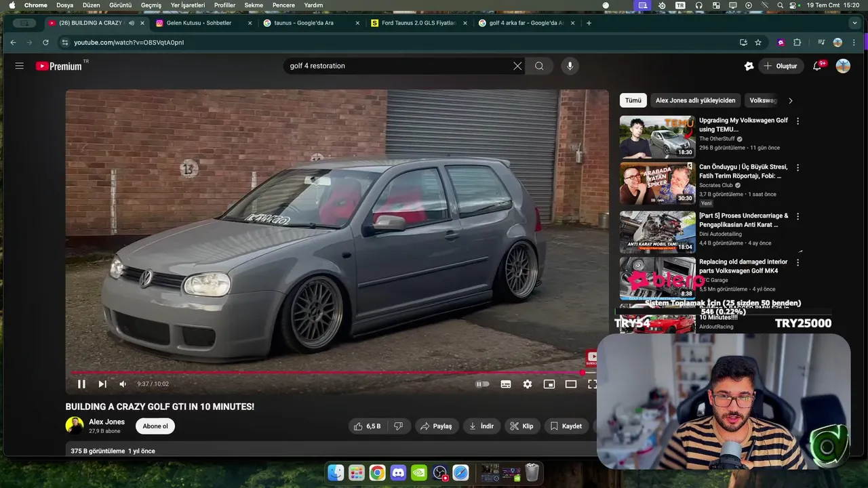Open YouTube hamburger guide menu
The height and width of the screenshot is (488, 868).
20,66
